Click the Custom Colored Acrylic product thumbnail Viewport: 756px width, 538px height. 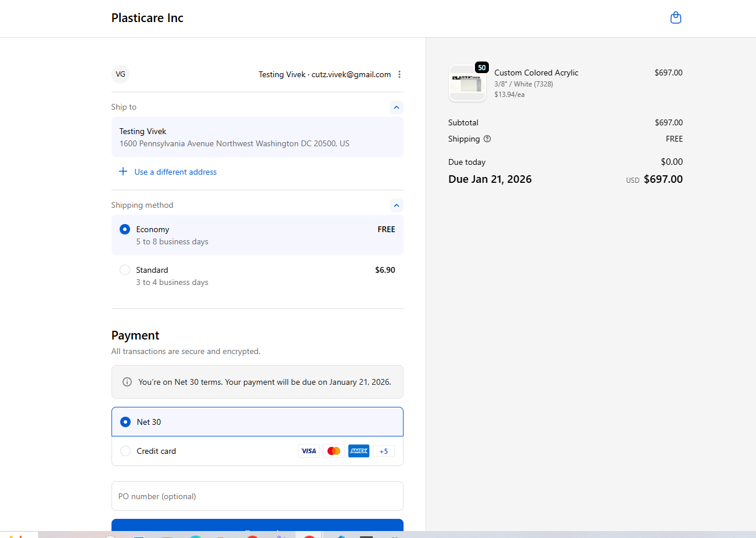tap(467, 84)
